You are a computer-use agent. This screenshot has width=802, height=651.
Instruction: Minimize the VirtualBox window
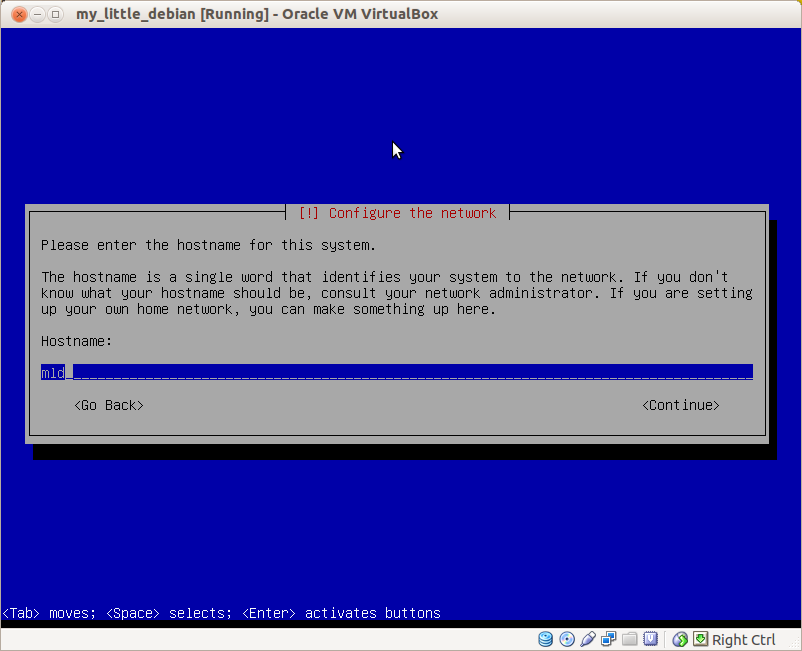point(37,14)
